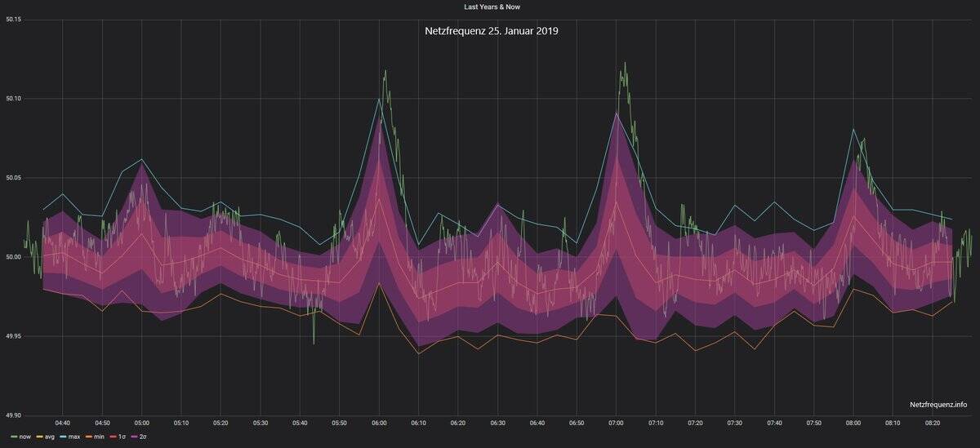This screenshot has height=448, width=980.
Task: Click the 1σ legend label
Action: 122,437
